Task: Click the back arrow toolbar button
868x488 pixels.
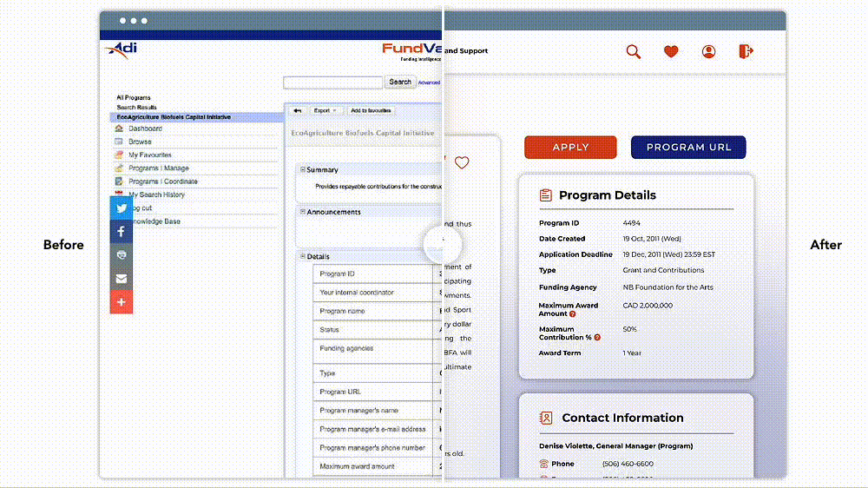Action: (x=297, y=111)
